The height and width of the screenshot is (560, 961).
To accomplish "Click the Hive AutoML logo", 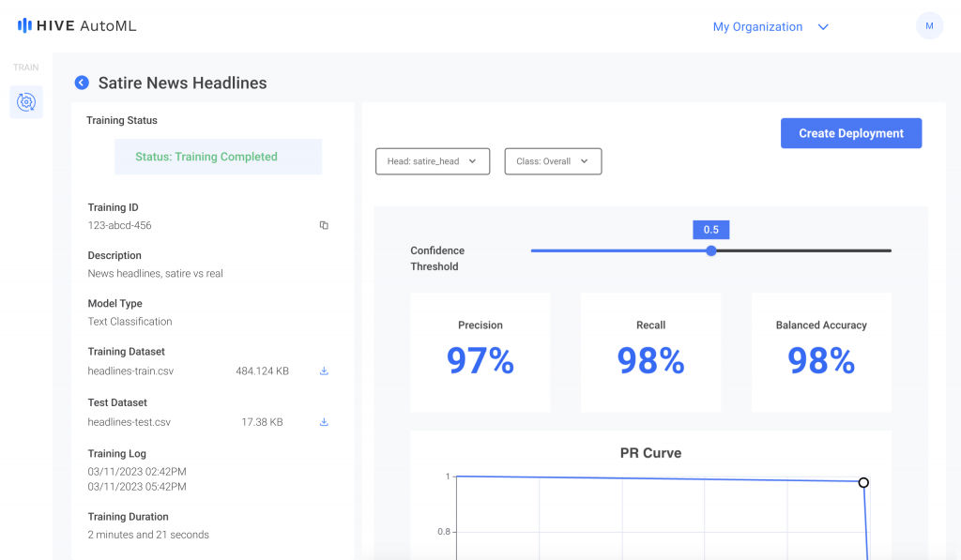I will click(x=77, y=25).
